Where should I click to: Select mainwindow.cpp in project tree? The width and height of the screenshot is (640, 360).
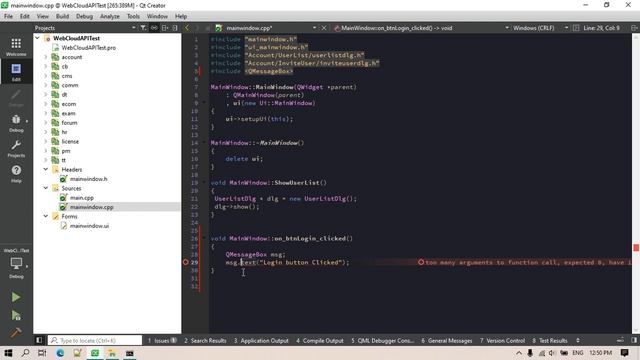pos(91,207)
